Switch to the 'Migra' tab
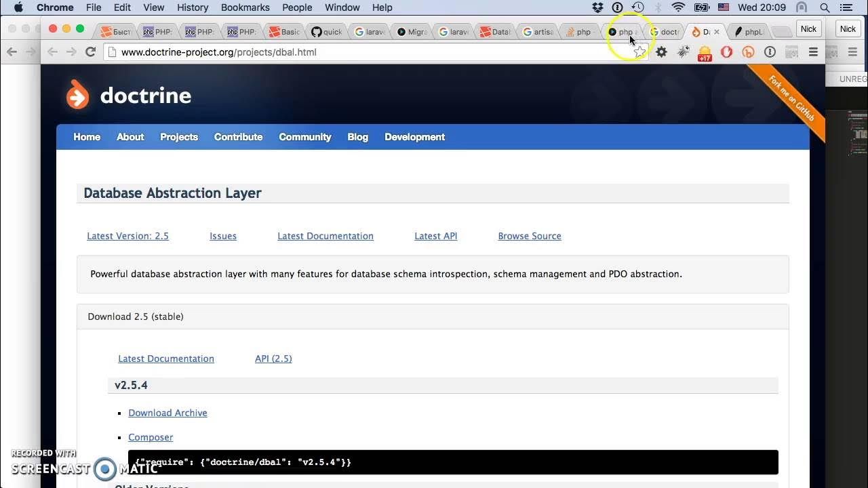868x488 pixels. pos(412,32)
